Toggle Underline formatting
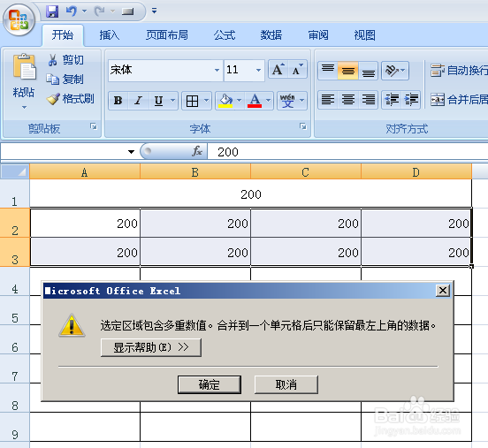 point(159,101)
